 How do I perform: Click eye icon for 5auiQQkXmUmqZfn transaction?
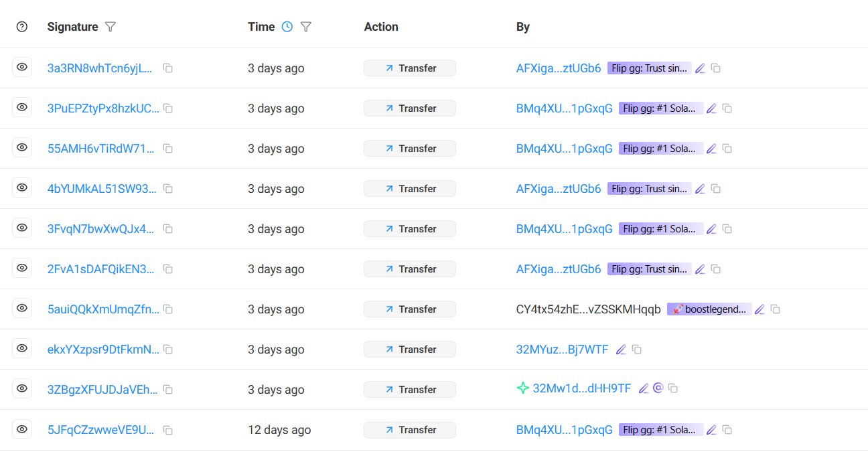tap(22, 309)
